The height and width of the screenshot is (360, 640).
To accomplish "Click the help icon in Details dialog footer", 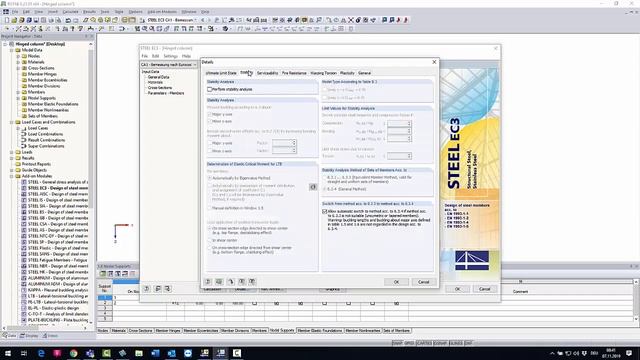I will (208, 282).
